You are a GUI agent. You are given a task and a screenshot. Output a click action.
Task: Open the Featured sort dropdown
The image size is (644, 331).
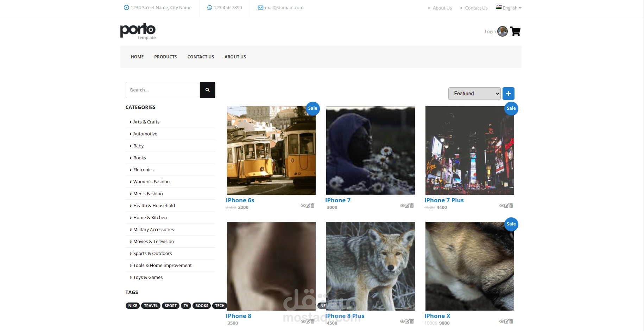pos(474,94)
